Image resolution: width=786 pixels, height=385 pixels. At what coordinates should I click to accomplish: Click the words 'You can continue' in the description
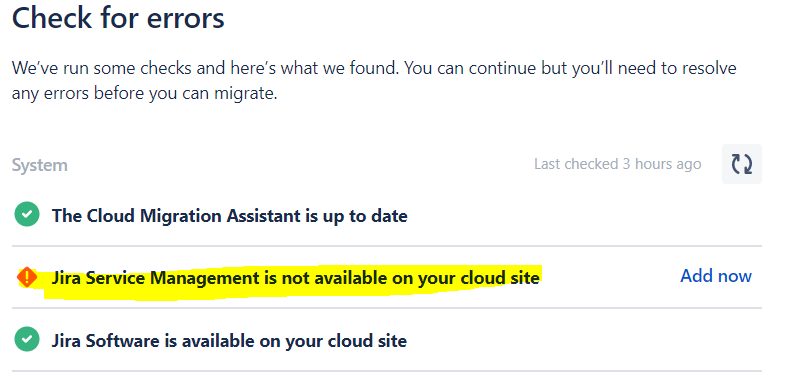click(469, 68)
